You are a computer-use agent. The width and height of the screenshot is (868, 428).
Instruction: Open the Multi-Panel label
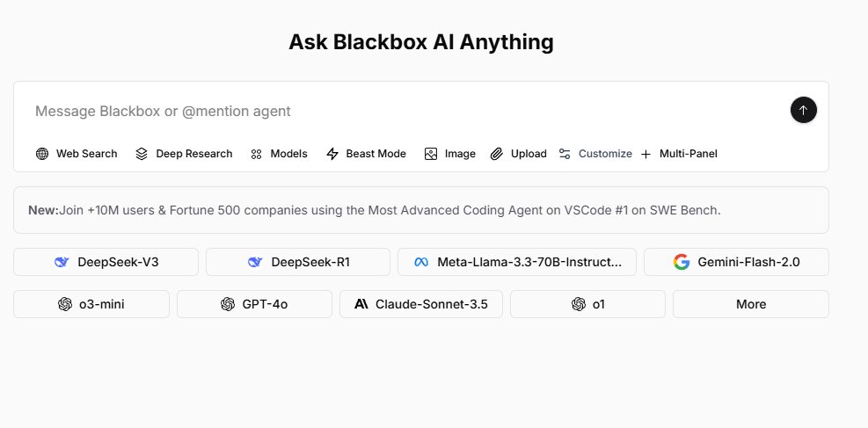[x=688, y=154]
